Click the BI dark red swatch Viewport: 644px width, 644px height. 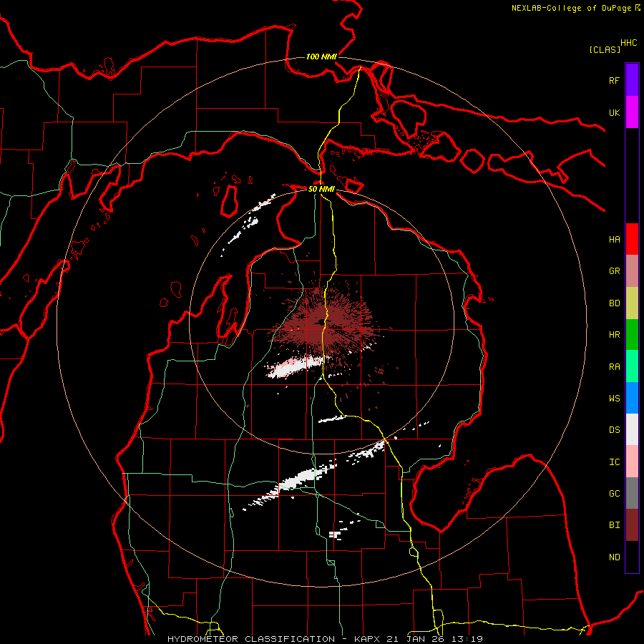[632, 525]
